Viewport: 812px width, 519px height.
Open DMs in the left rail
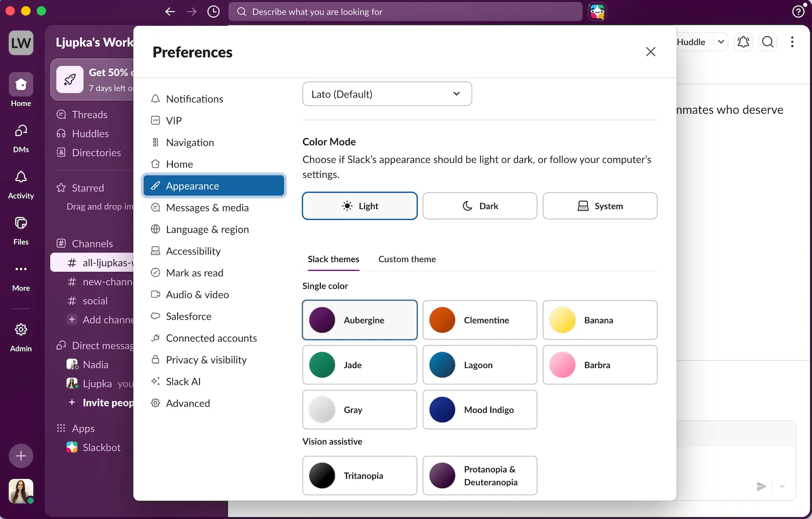tap(21, 139)
